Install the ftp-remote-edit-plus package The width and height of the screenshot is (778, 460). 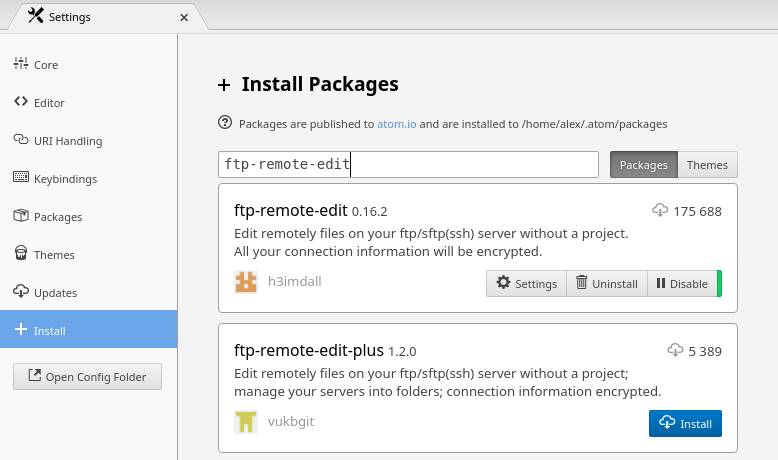coord(685,423)
